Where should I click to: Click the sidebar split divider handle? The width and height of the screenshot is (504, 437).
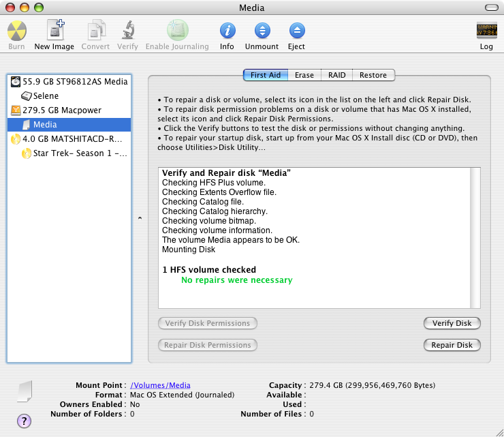pos(140,218)
